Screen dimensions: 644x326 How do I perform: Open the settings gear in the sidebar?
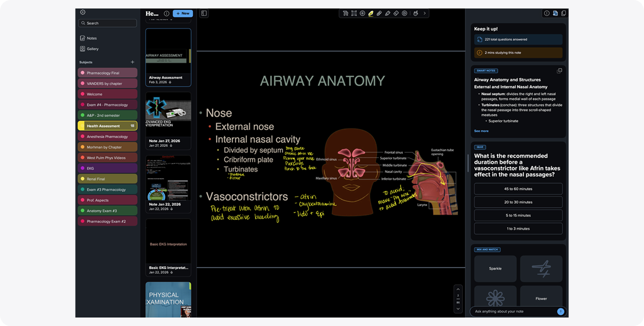pyautogui.click(x=83, y=13)
